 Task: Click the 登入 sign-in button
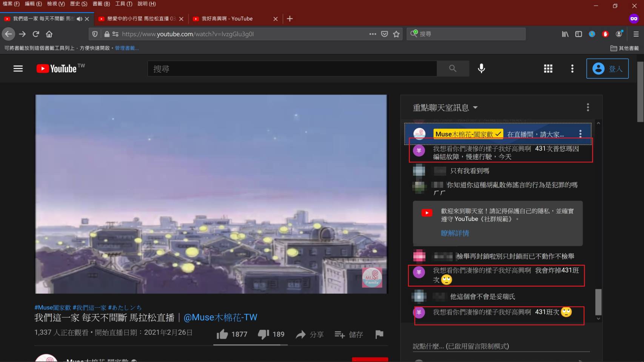pyautogui.click(x=607, y=69)
